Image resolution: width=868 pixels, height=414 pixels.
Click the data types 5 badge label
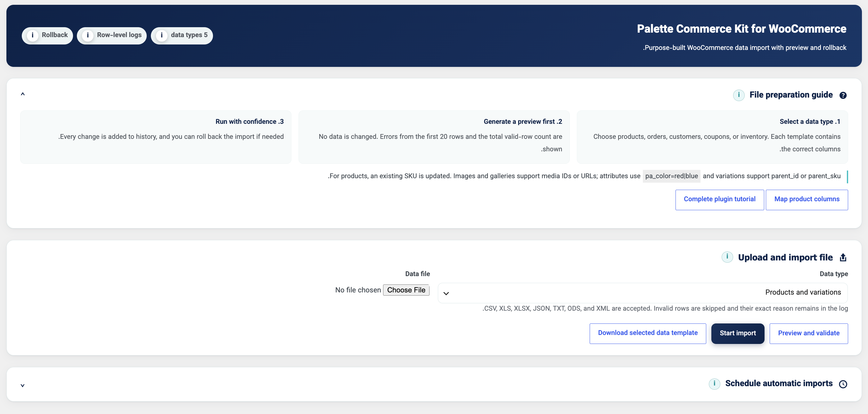189,35
